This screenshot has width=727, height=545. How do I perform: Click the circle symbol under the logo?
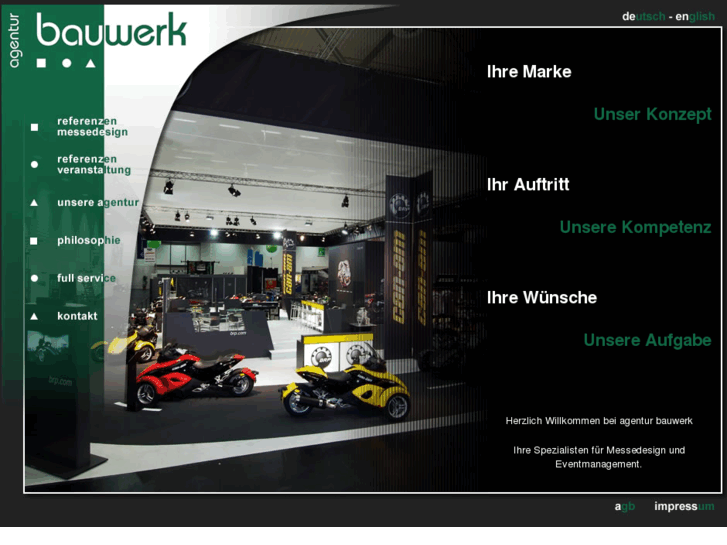tap(67, 63)
